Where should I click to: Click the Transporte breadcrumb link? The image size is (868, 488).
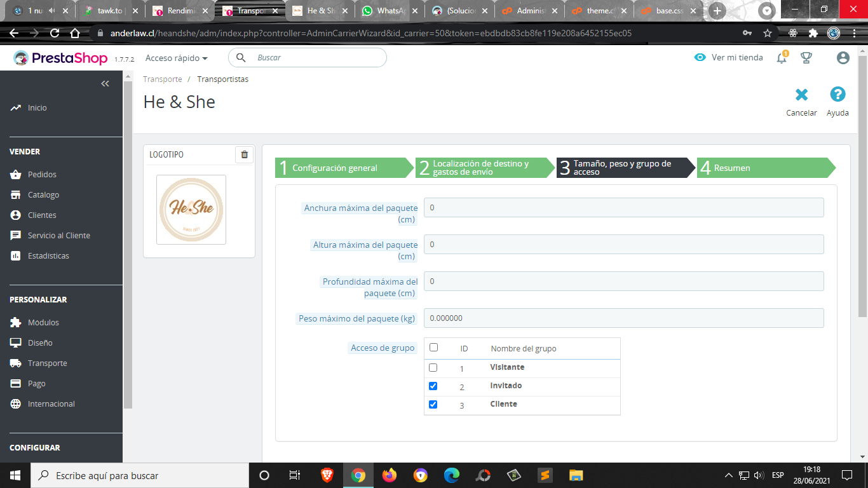[x=163, y=79]
